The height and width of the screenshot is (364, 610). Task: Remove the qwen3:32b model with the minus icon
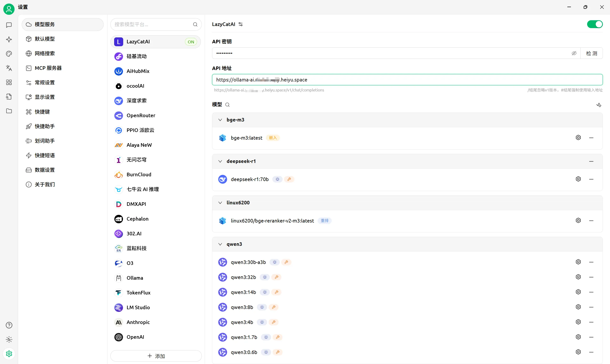coord(591,277)
